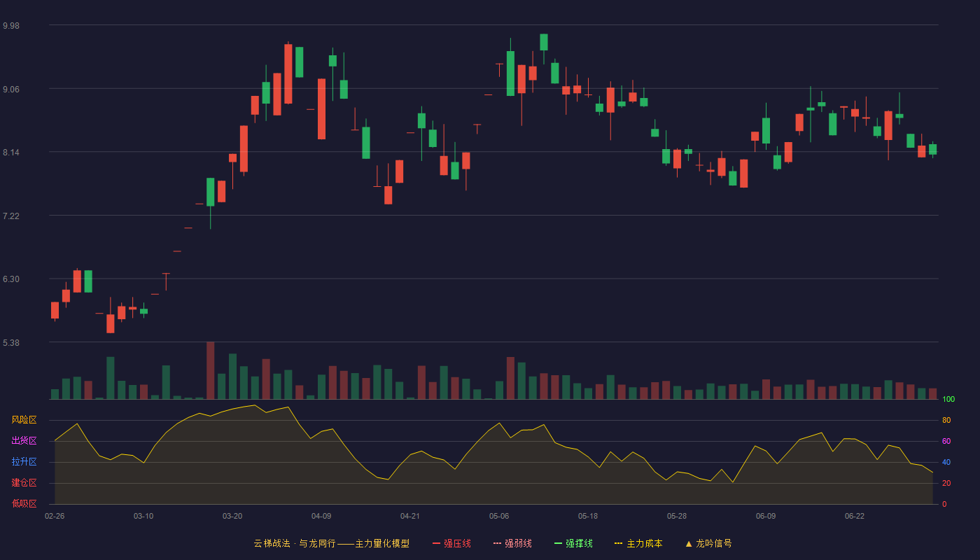Click the 低吸区 zone label
This screenshot has width=980, height=560.
24,504
